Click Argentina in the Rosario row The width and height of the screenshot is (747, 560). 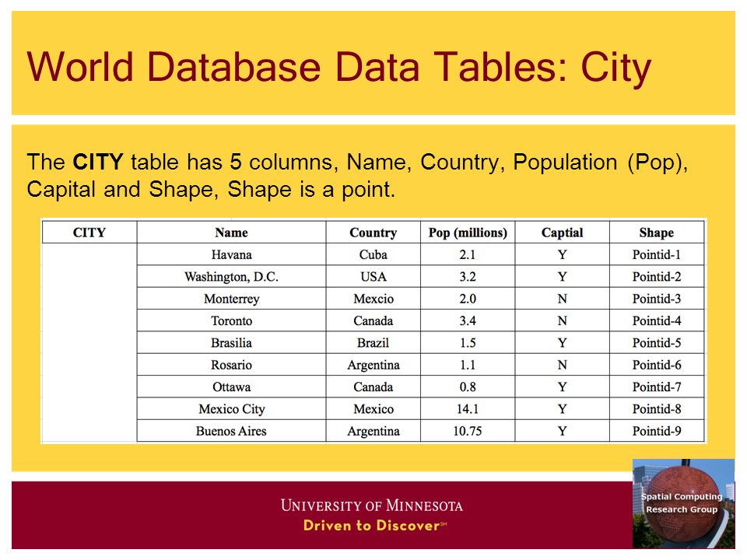coord(373,365)
